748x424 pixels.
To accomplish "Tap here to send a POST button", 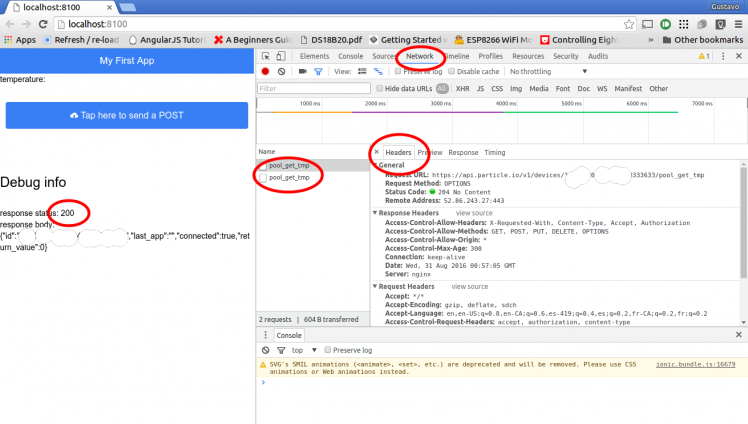I will pyautogui.click(x=127, y=115).
